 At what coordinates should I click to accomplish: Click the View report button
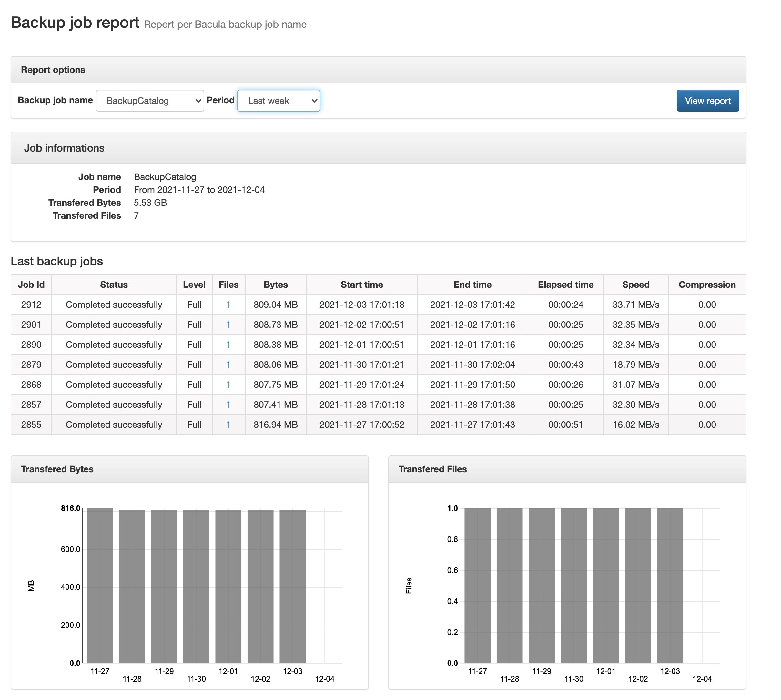tap(707, 101)
